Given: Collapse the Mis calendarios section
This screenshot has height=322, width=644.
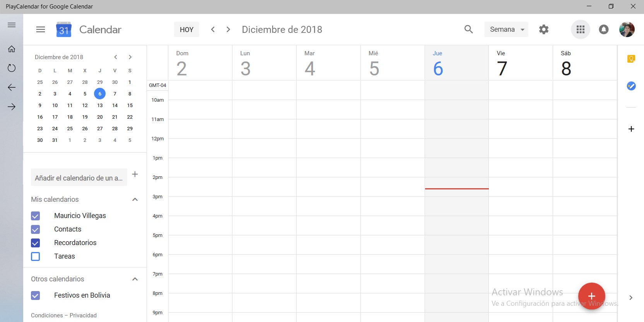Looking at the screenshot, I should 135,199.
